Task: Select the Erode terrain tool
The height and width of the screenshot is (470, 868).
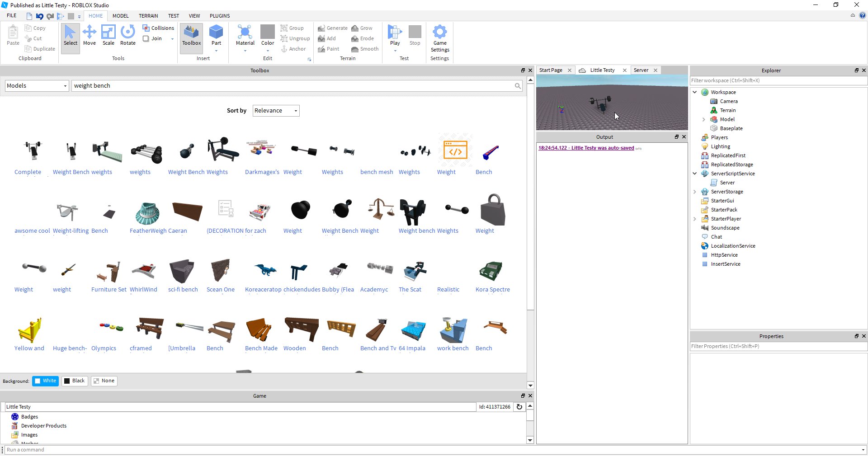Action: coord(363,38)
